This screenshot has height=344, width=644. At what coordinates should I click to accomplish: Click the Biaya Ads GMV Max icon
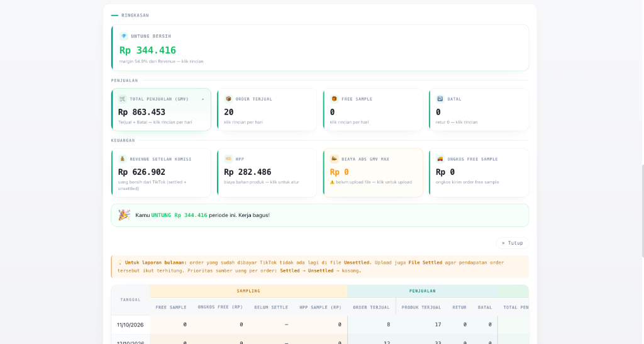pyautogui.click(x=335, y=159)
